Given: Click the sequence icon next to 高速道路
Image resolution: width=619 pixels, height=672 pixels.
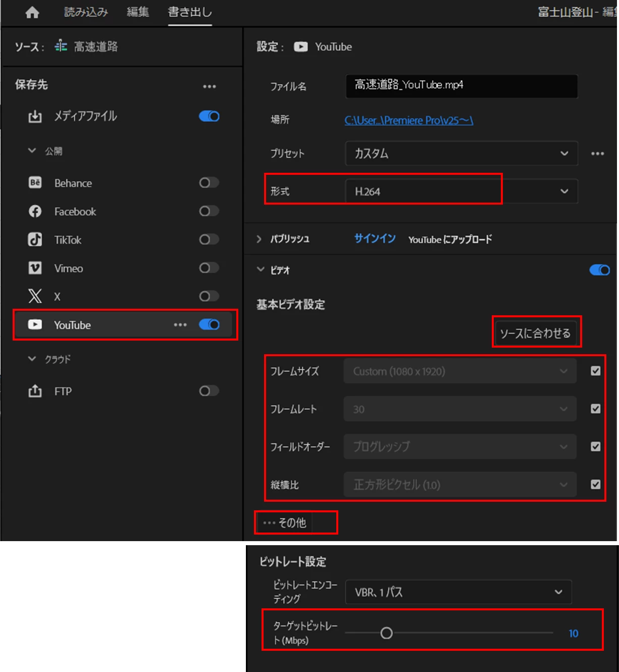Looking at the screenshot, I should coord(61,46).
